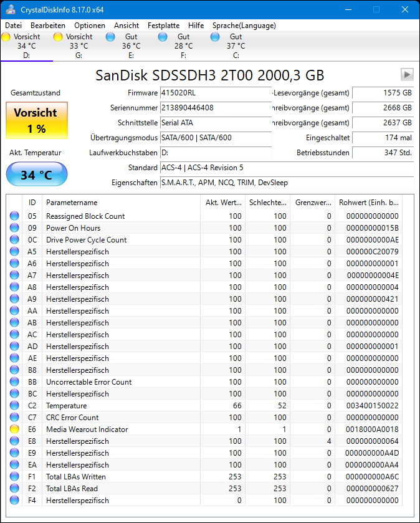420x523 pixels.
Task: Click the yellow warning icon for Media Wearout Indicator
Action: [x=14, y=429]
